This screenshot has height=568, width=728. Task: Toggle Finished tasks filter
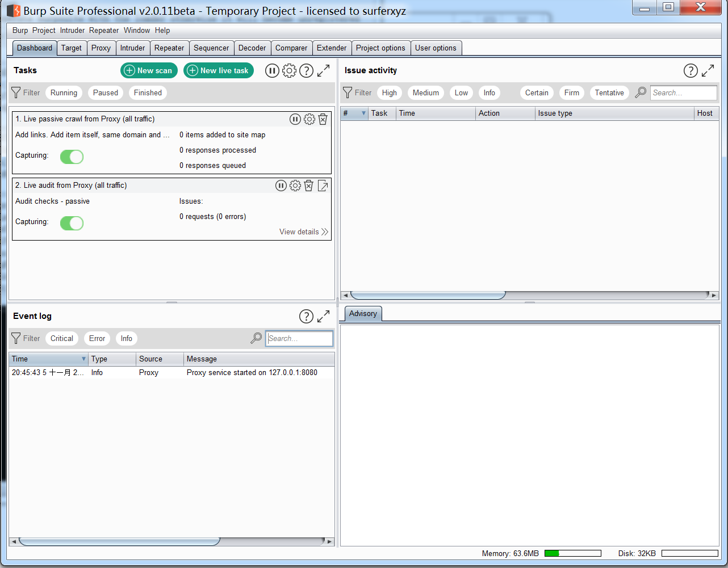click(x=148, y=92)
